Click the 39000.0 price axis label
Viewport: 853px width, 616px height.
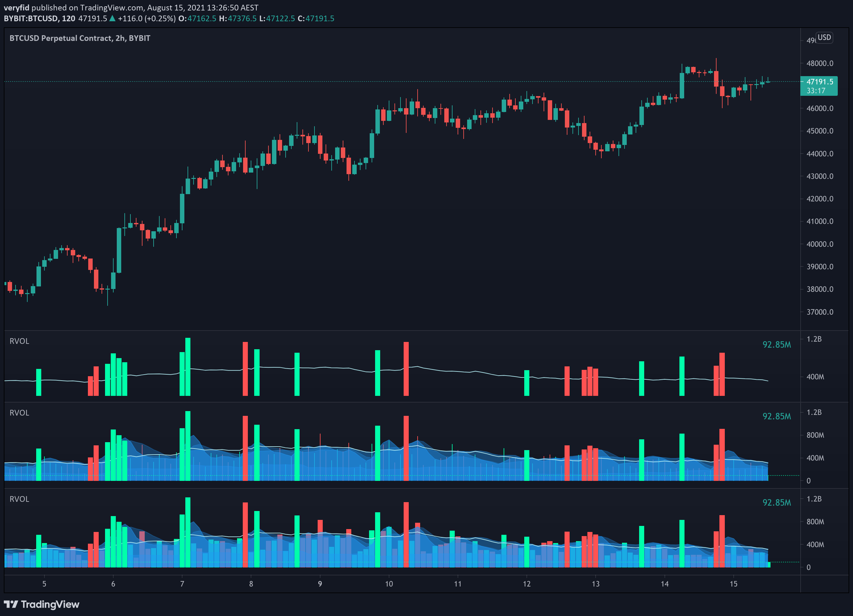click(x=820, y=266)
